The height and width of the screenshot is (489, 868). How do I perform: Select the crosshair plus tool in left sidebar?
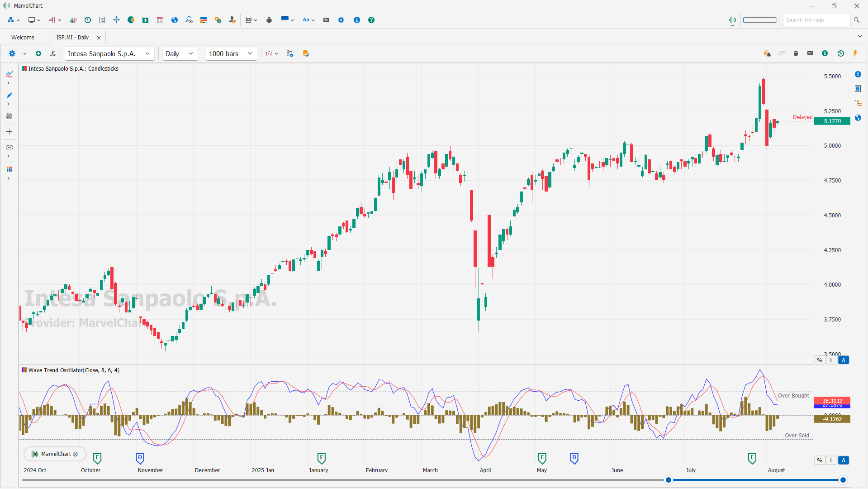(x=9, y=132)
